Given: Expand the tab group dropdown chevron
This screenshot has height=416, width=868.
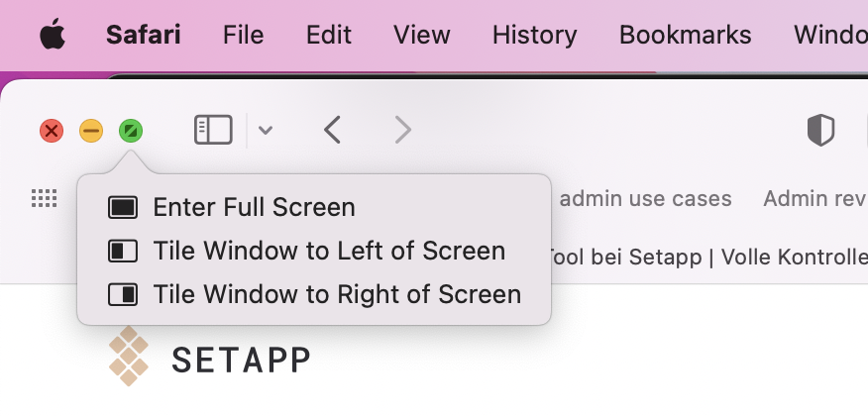Looking at the screenshot, I should click(266, 130).
